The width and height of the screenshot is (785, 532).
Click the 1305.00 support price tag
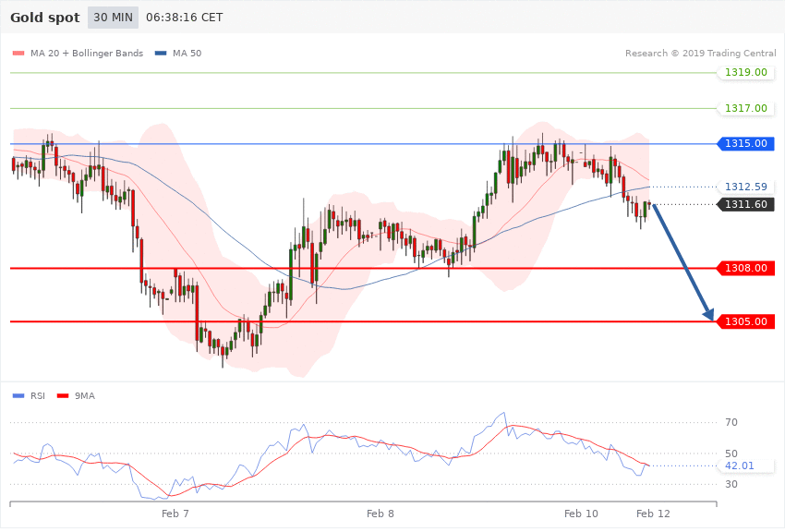point(746,321)
